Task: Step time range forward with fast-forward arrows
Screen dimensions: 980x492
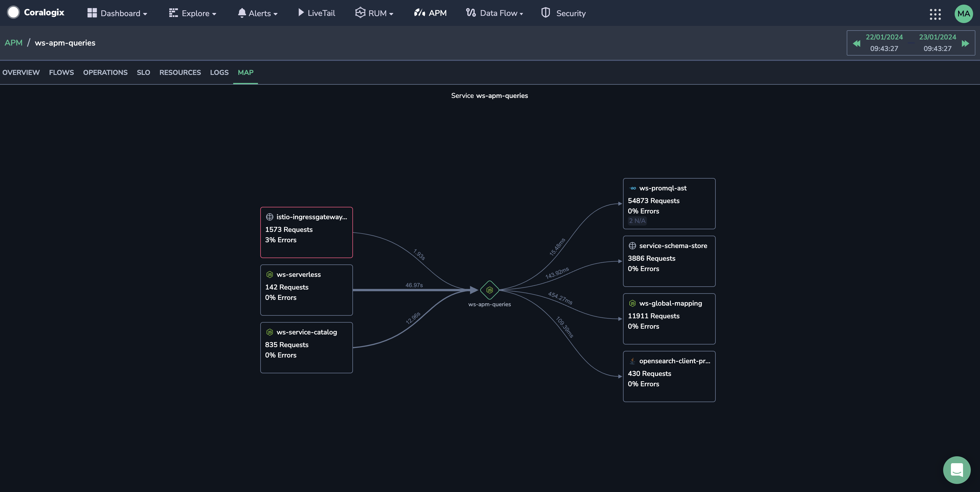Action: 965,43
